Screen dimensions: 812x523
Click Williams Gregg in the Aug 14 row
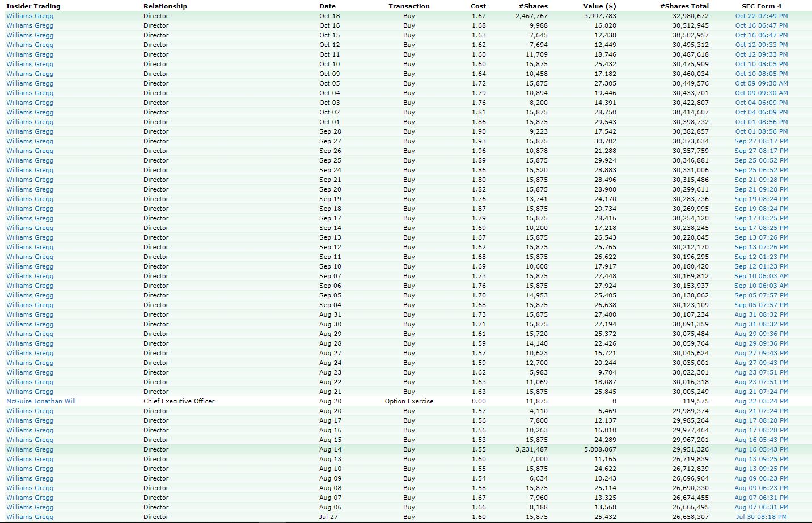point(30,449)
